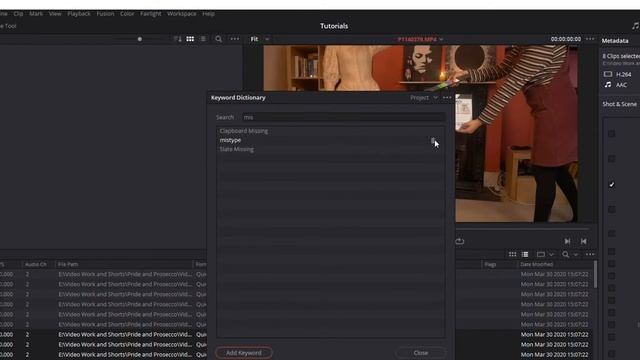This screenshot has height=360, width=640.
Task: Expand dropdown arrow beside clip-shape icon
Action: pos(551,254)
